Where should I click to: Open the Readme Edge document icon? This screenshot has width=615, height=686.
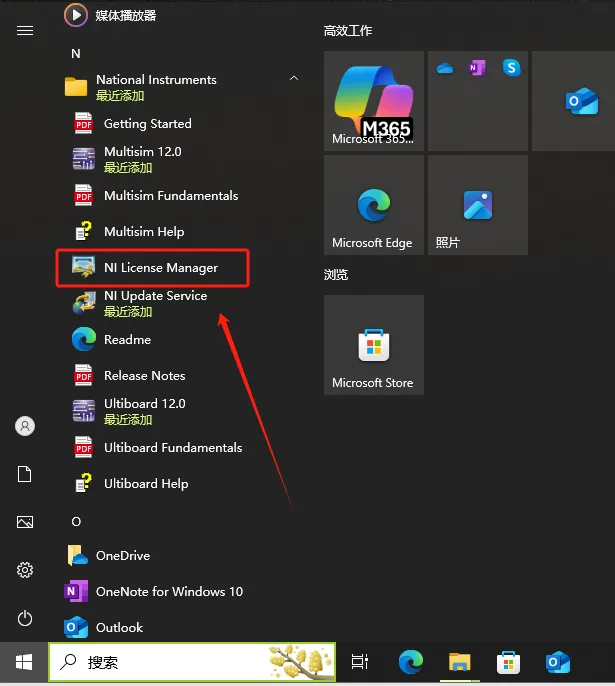84,339
